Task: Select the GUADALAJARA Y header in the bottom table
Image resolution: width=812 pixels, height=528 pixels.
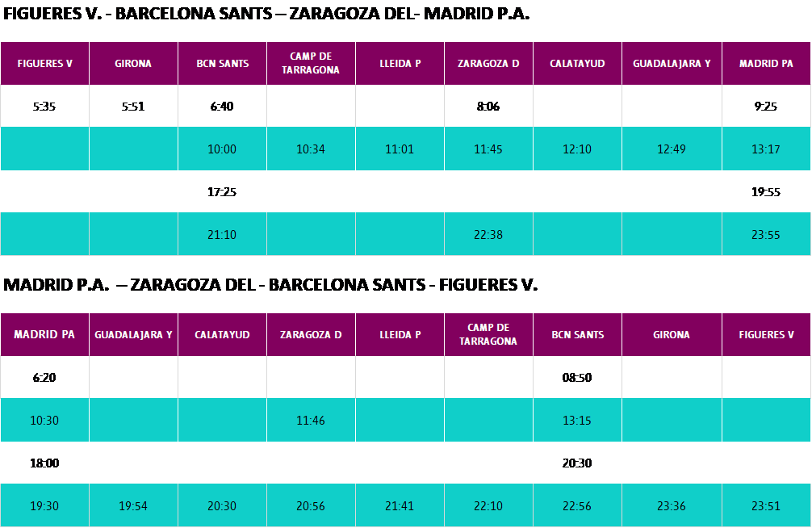Action: 133,334
